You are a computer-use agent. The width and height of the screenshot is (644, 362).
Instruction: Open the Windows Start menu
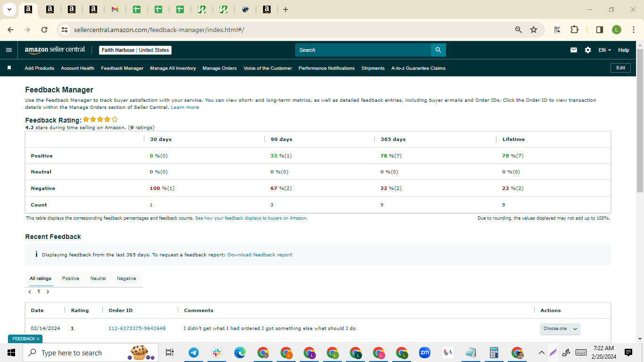click(11, 353)
